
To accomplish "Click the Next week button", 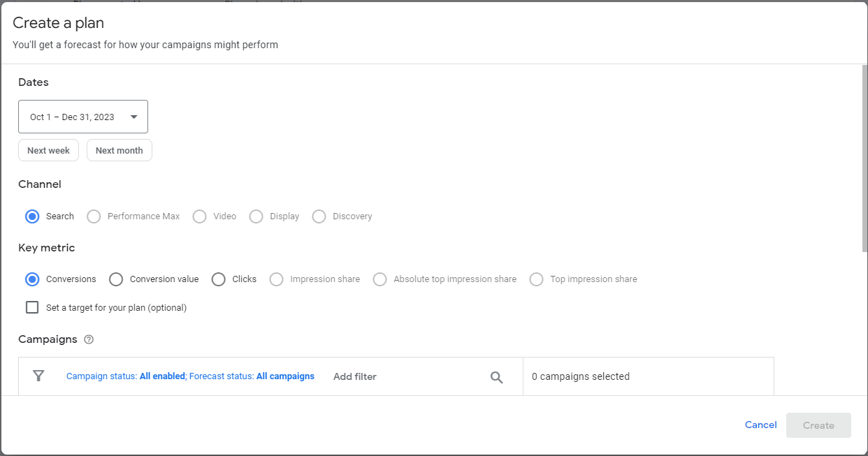I will (48, 149).
